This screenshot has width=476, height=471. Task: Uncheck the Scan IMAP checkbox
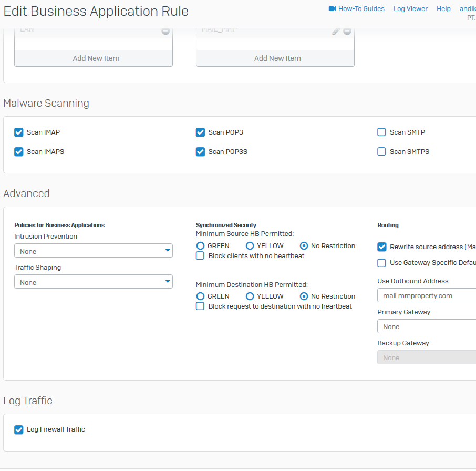[x=19, y=132]
